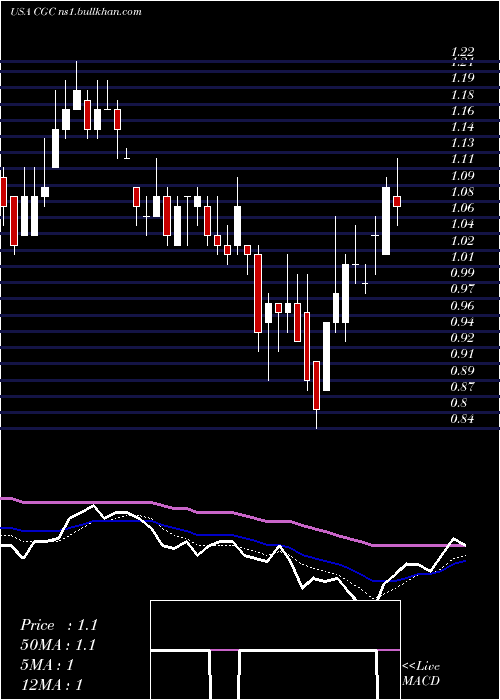Image resolution: width=500 pixels, height=700 pixels.
Task: Select the 0.96 price axis label
Action: (x=462, y=306)
